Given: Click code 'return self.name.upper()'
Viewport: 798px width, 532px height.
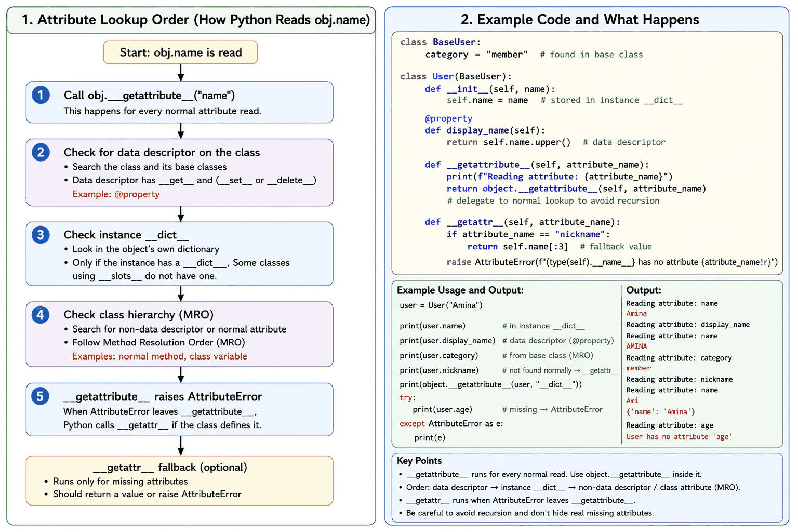Looking at the screenshot, I should (x=509, y=142).
